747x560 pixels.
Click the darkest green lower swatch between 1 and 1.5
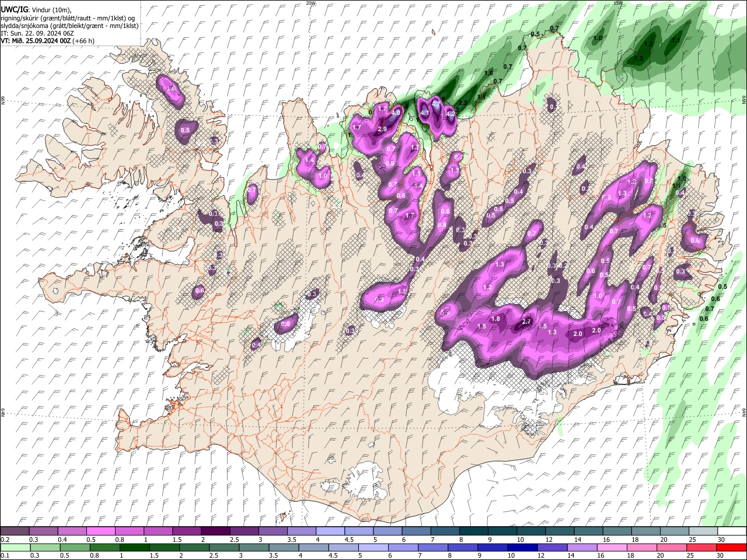[134, 548]
